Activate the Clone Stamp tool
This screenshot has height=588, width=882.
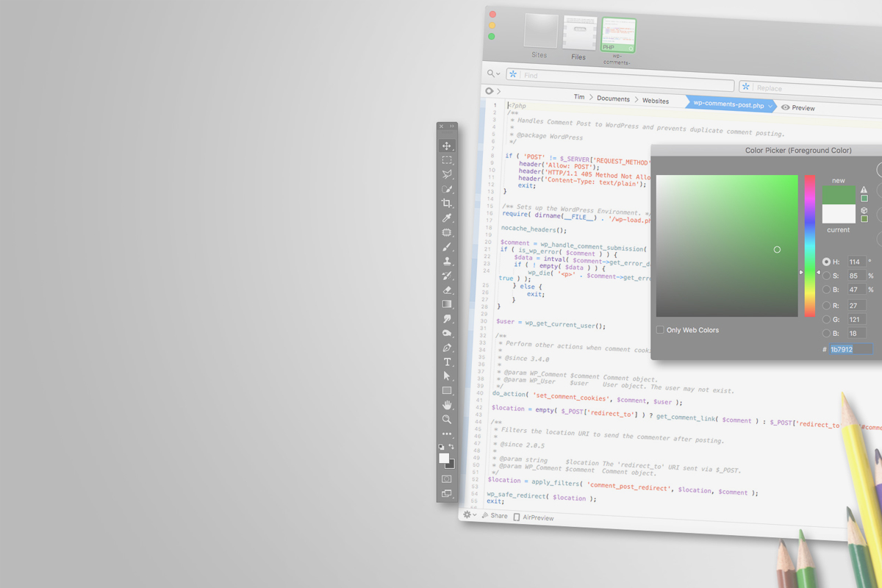(447, 262)
